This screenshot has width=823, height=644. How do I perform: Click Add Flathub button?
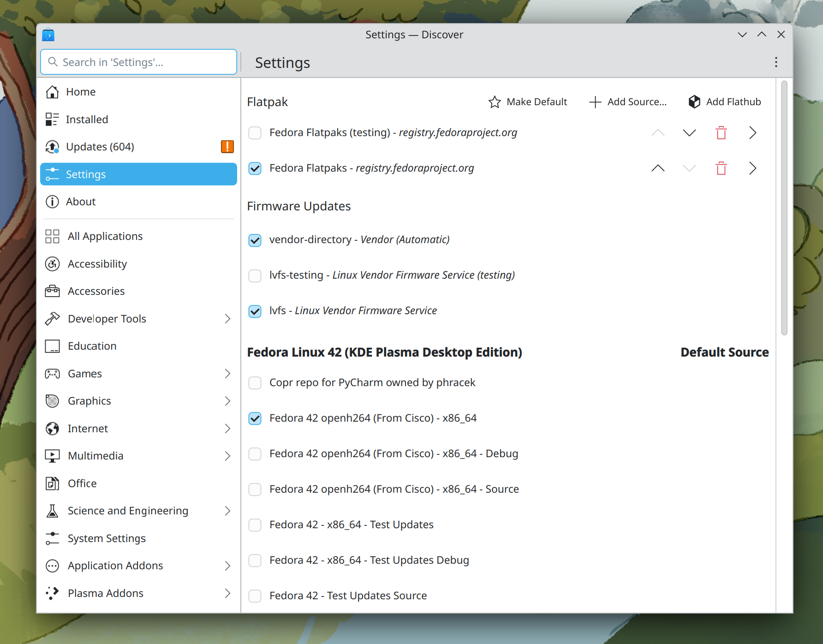pyautogui.click(x=724, y=102)
